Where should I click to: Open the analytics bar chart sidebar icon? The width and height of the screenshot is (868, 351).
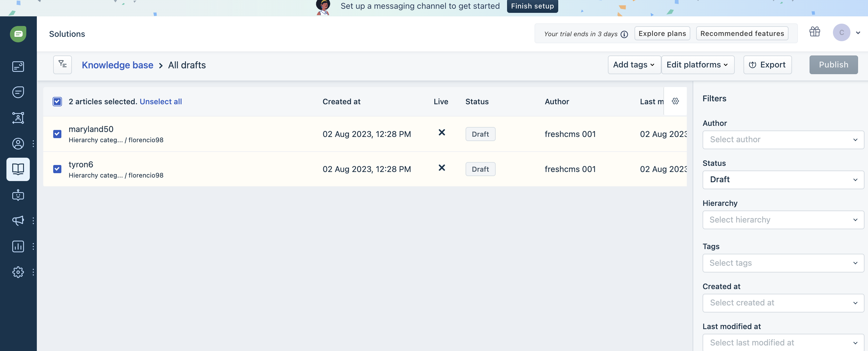[x=18, y=246]
